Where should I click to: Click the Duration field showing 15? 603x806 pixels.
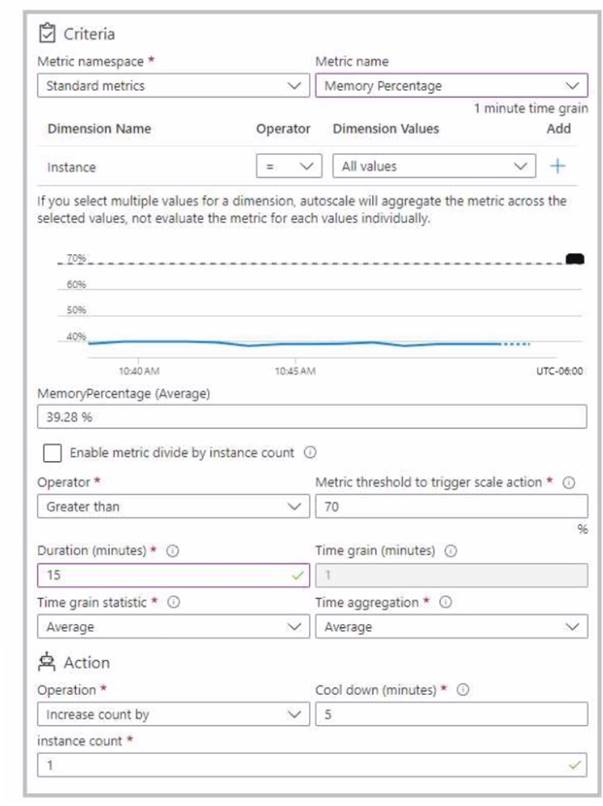(173, 575)
